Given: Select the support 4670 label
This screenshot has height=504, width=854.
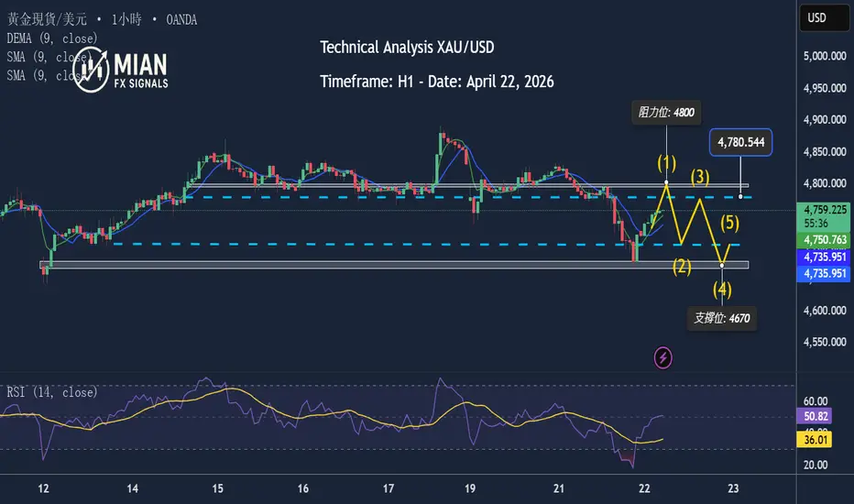Looking at the screenshot, I should tap(722, 318).
